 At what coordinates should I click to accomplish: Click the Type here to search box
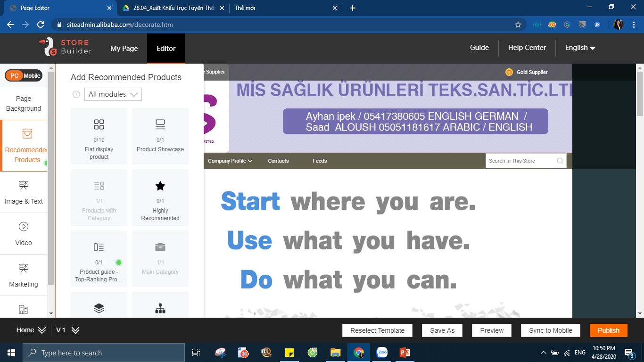[x=104, y=353]
